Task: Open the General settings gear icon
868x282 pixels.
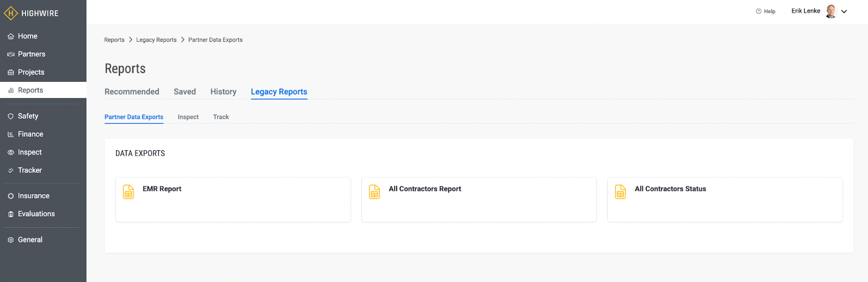Action: [11, 240]
